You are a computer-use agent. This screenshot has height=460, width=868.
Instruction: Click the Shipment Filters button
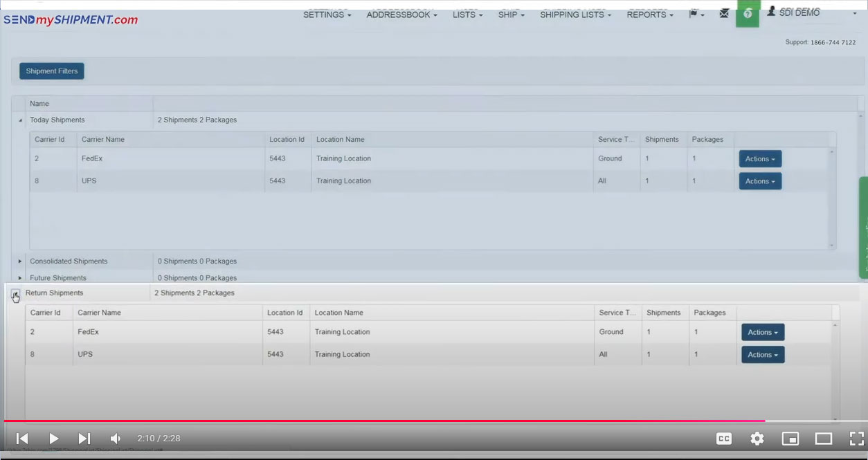click(52, 71)
